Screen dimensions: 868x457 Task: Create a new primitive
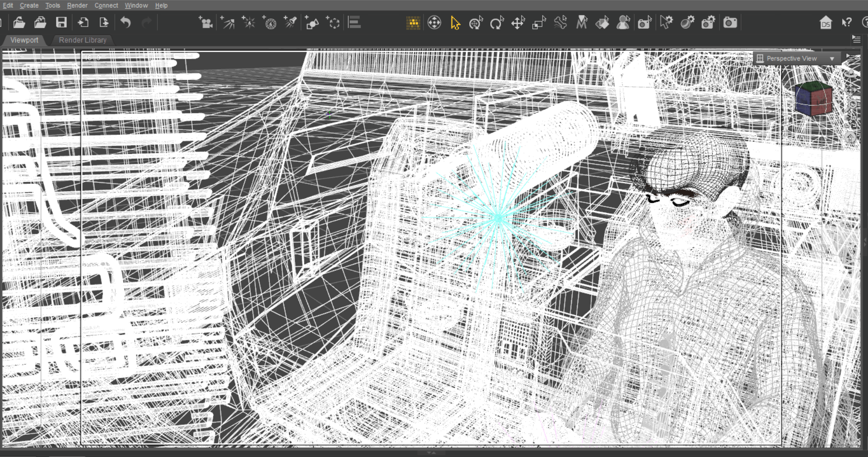(x=311, y=22)
